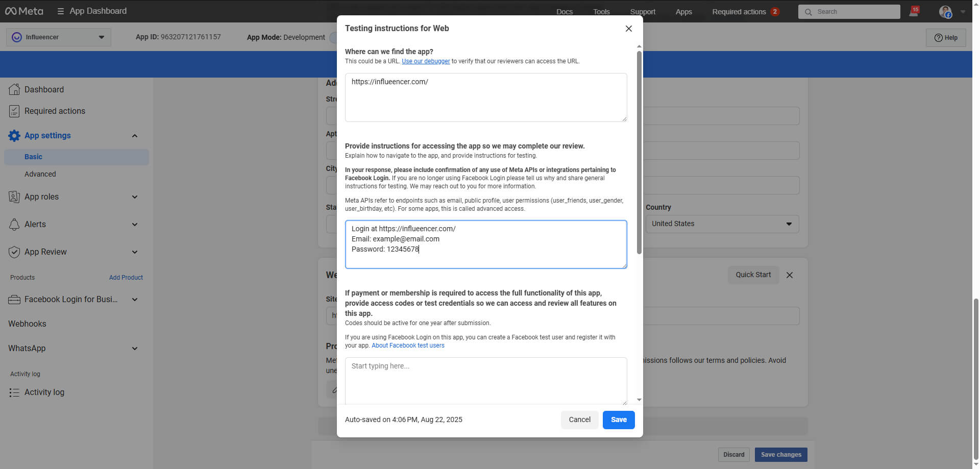Viewport: 980px width, 469px height.
Task: Click the red Required actions count badge
Action: pyautogui.click(x=775, y=11)
